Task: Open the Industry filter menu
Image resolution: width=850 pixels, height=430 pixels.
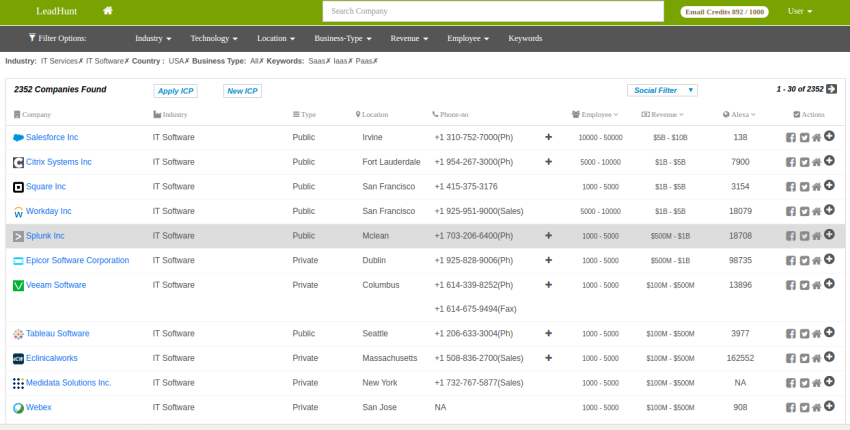Action: point(153,38)
